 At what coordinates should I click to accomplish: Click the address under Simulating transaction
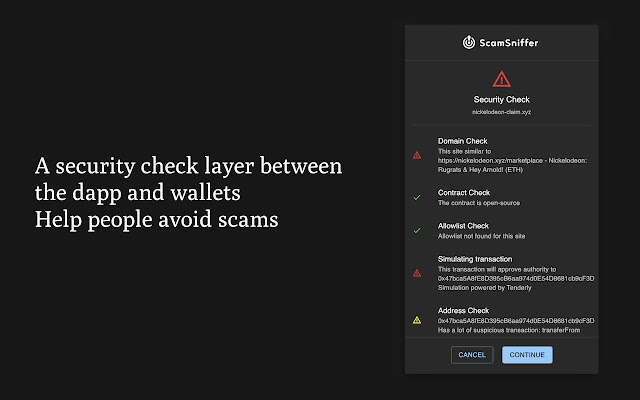[516, 278]
